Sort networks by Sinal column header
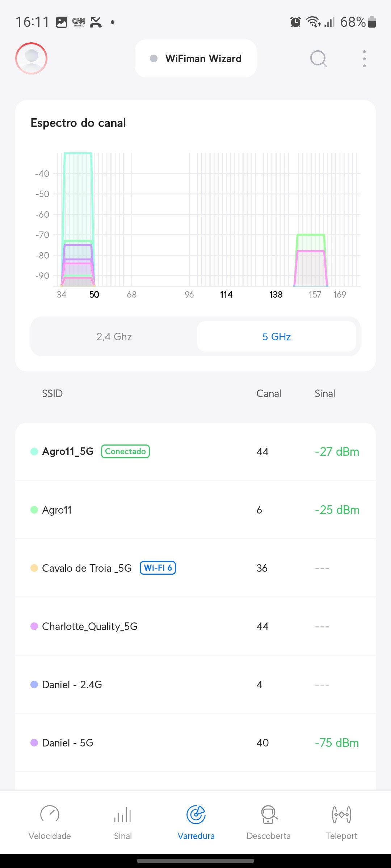 [325, 393]
